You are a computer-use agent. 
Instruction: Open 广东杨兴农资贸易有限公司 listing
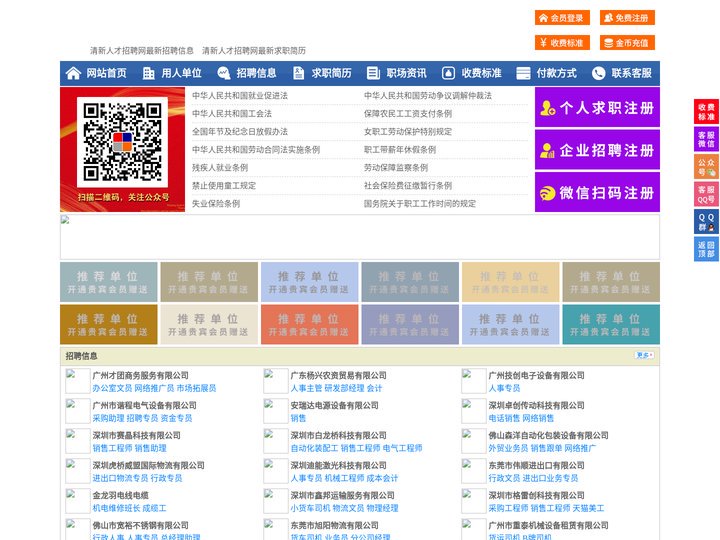[338, 376]
